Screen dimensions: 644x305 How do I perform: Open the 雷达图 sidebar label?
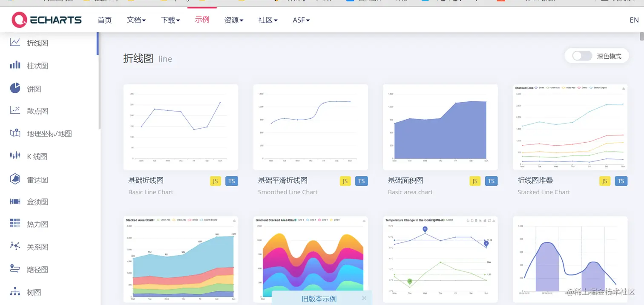[37, 180]
